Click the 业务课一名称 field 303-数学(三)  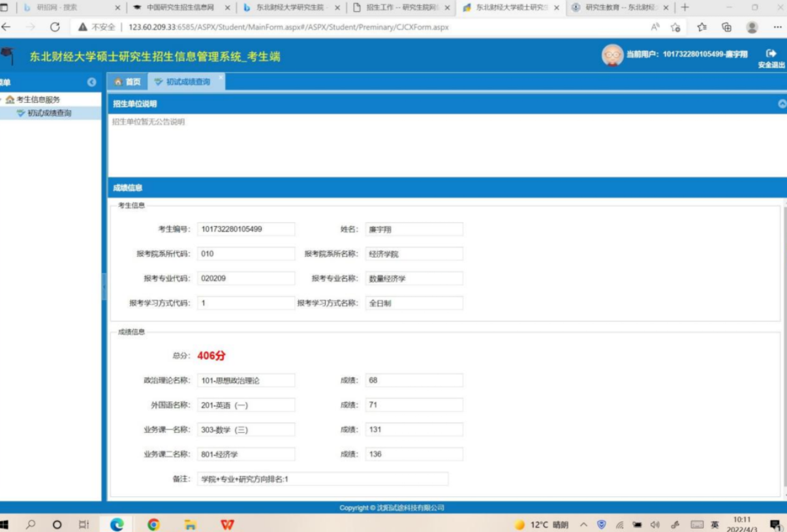[246, 430]
